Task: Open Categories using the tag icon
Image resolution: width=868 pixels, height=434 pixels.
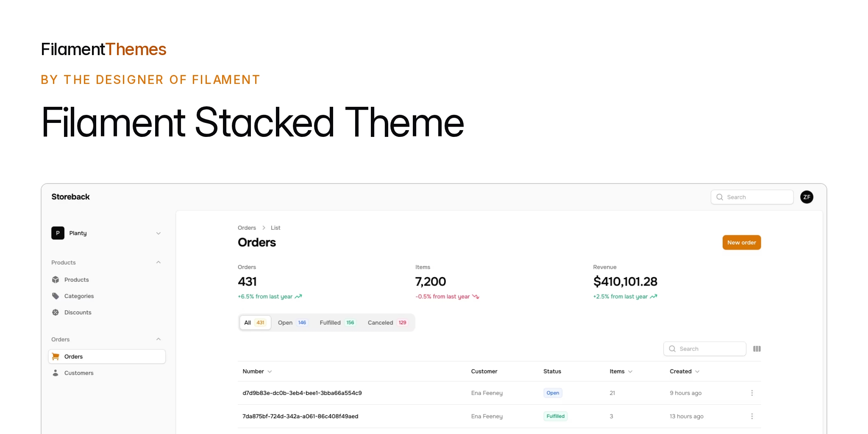Action: click(56, 296)
